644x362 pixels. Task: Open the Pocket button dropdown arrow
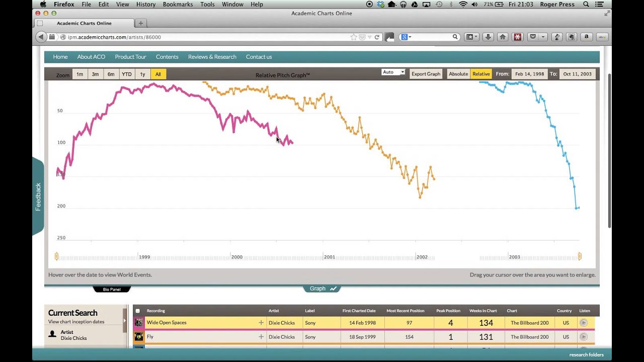543,37
